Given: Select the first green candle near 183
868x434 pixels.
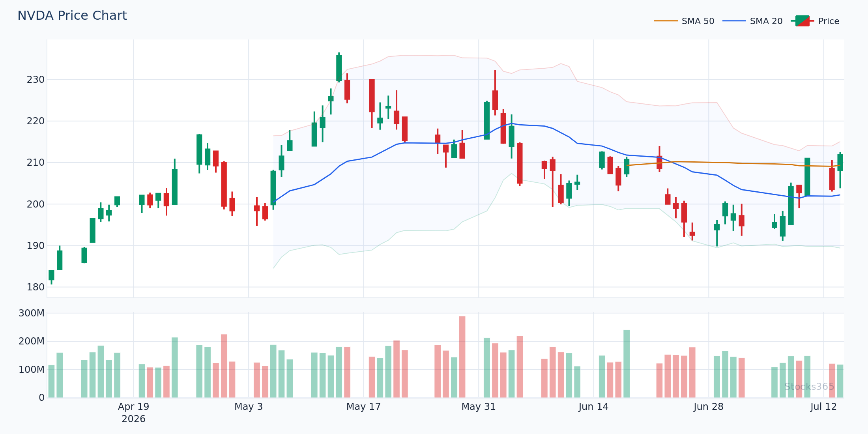Looking at the screenshot, I should [x=51, y=277].
